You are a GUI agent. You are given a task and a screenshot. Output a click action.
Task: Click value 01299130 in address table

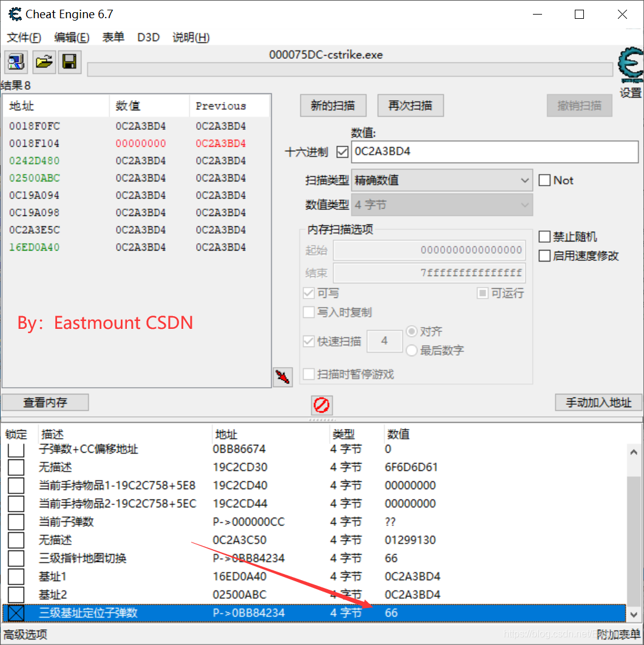pyautogui.click(x=410, y=539)
